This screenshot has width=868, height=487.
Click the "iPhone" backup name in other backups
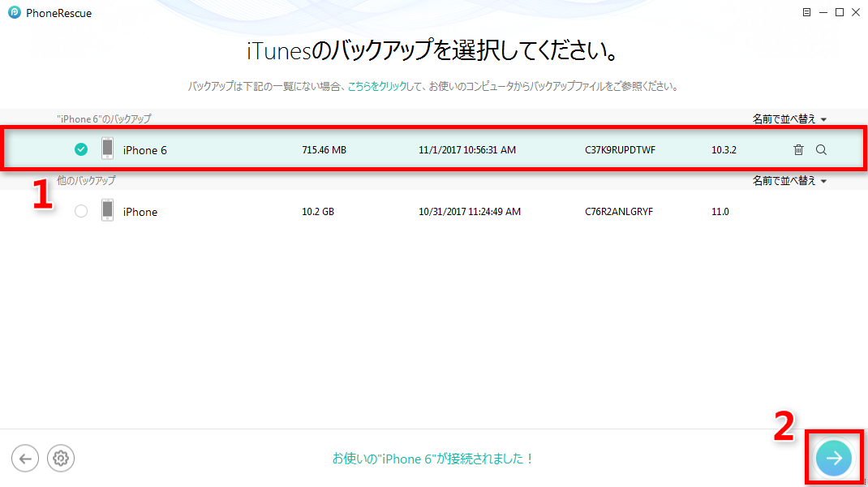(x=140, y=212)
